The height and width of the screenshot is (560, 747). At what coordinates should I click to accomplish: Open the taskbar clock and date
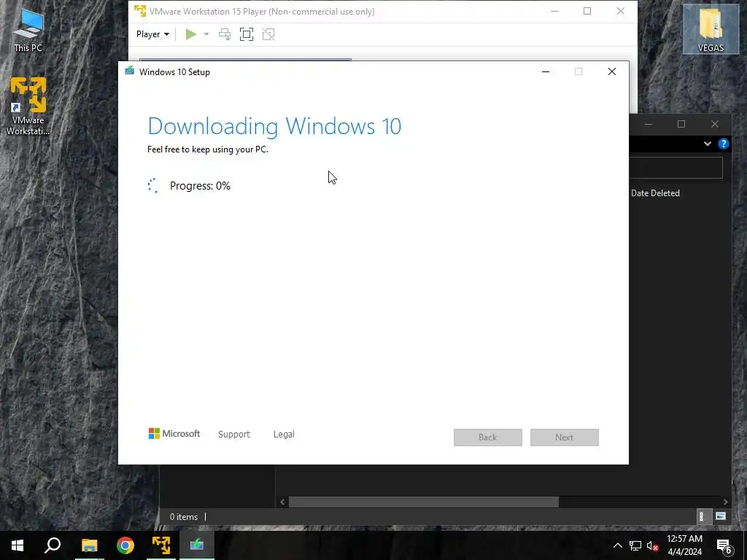coord(684,545)
